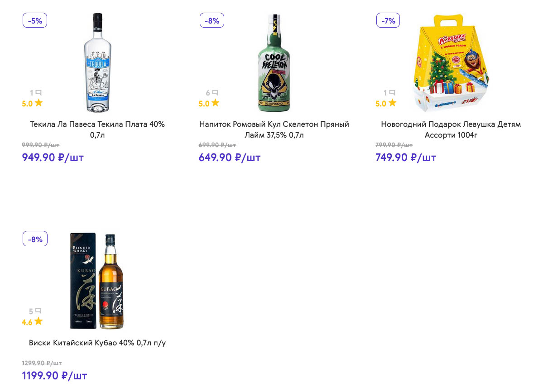Click the Kubao whisky 4.6 rating star

tap(39, 321)
